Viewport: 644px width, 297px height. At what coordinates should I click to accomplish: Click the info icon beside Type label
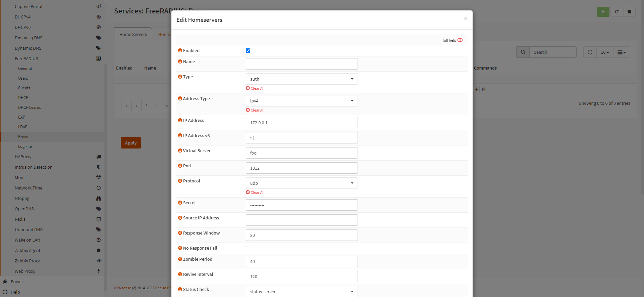[180, 77]
